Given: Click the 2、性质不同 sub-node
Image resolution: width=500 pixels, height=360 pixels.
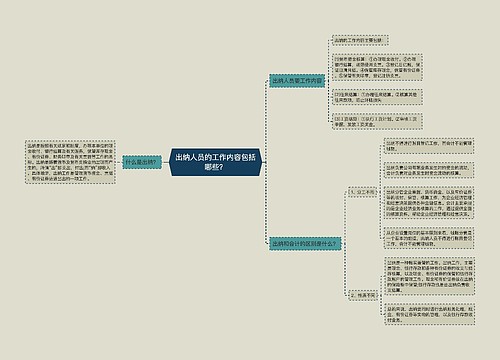Looking at the screenshot, I should 362,296.
